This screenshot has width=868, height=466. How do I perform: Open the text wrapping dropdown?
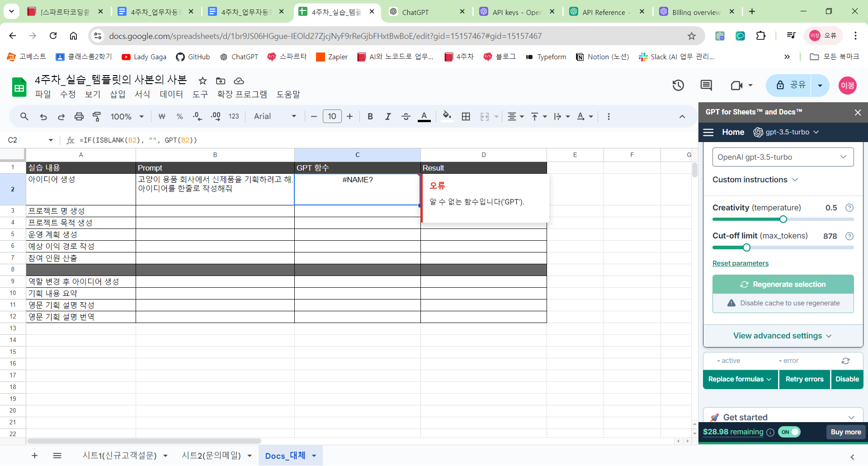pyautogui.click(x=562, y=117)
